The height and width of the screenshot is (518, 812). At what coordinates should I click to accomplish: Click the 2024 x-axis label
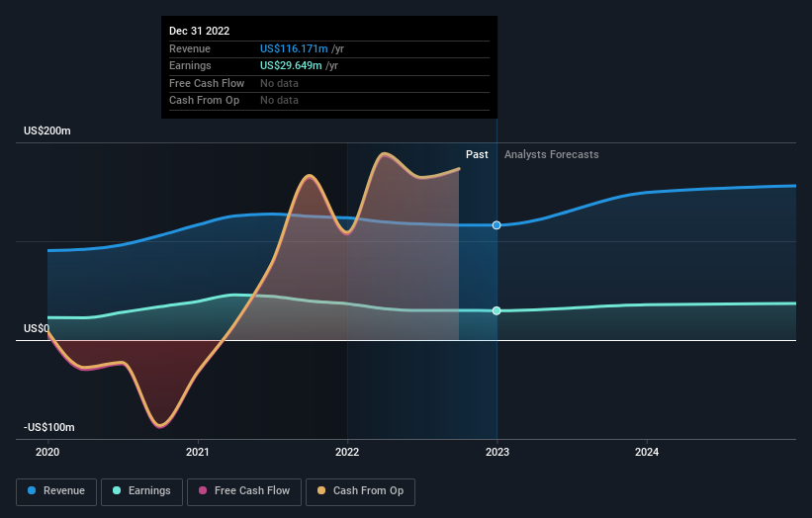click(x=647, y=453)
